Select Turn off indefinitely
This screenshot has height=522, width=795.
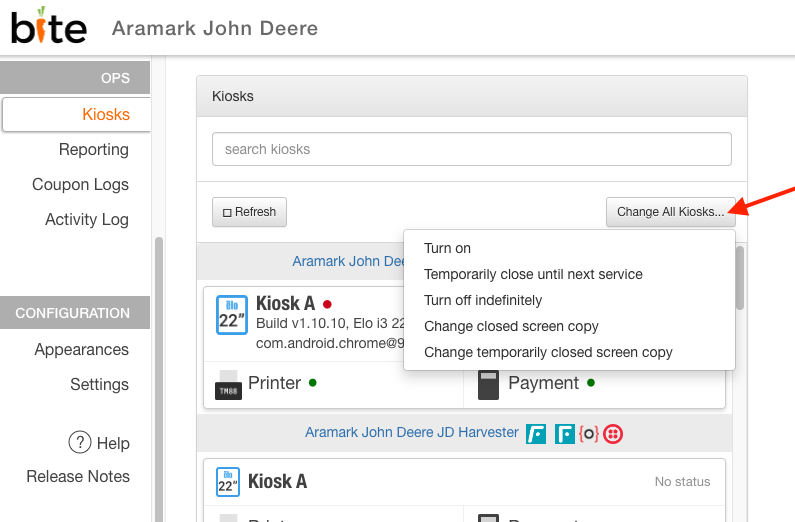483,300
